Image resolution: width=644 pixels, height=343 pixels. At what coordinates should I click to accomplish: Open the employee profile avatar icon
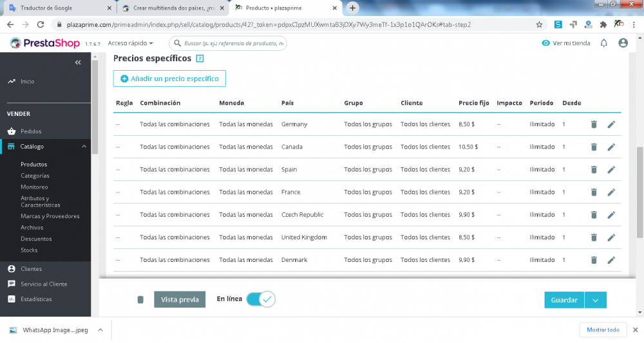[x=623, y=43]
